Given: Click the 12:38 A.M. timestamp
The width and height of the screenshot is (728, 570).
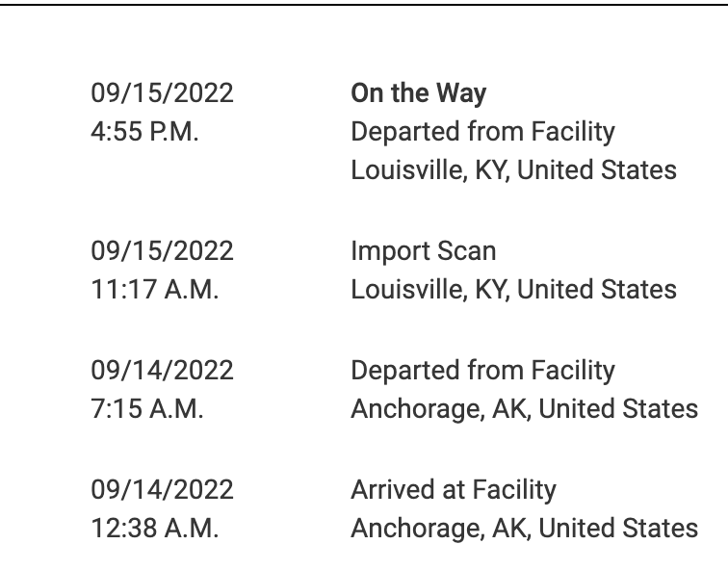Looking at the screenshot, I should click(x=154, y=529).
